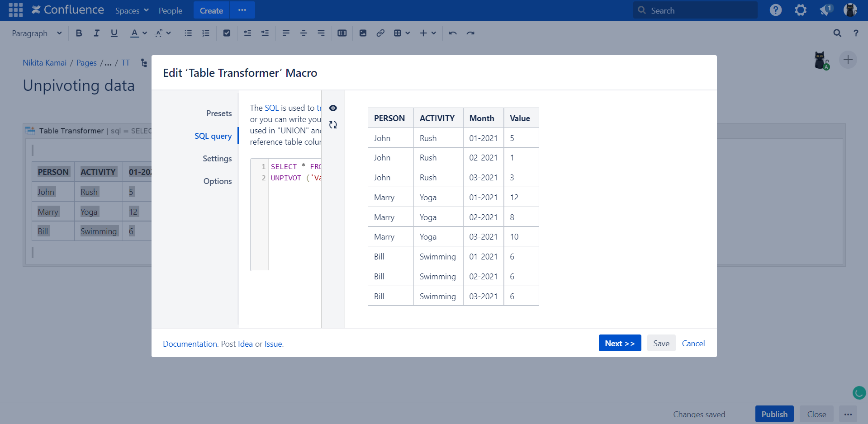Click the refresh preview arrows icon

(x=333, y=125)
